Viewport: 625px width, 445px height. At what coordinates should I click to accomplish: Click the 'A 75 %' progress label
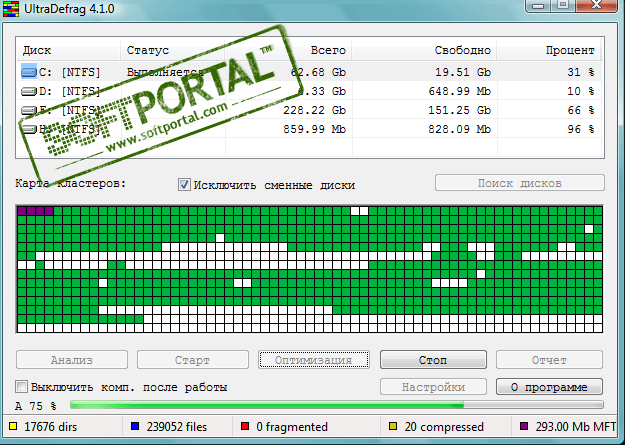[35, 406]
